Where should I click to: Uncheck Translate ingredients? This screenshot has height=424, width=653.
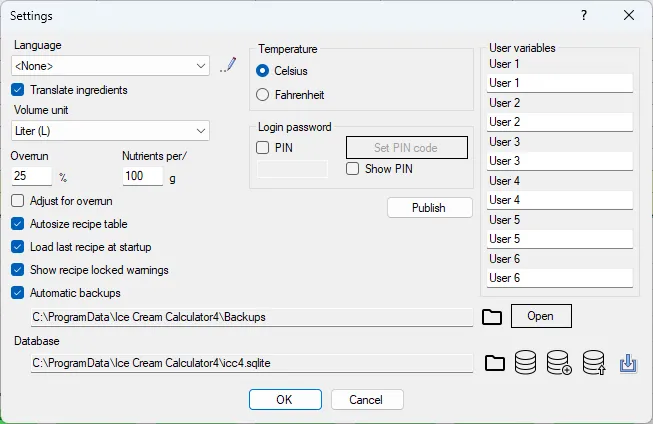click(x=17, y=90)
